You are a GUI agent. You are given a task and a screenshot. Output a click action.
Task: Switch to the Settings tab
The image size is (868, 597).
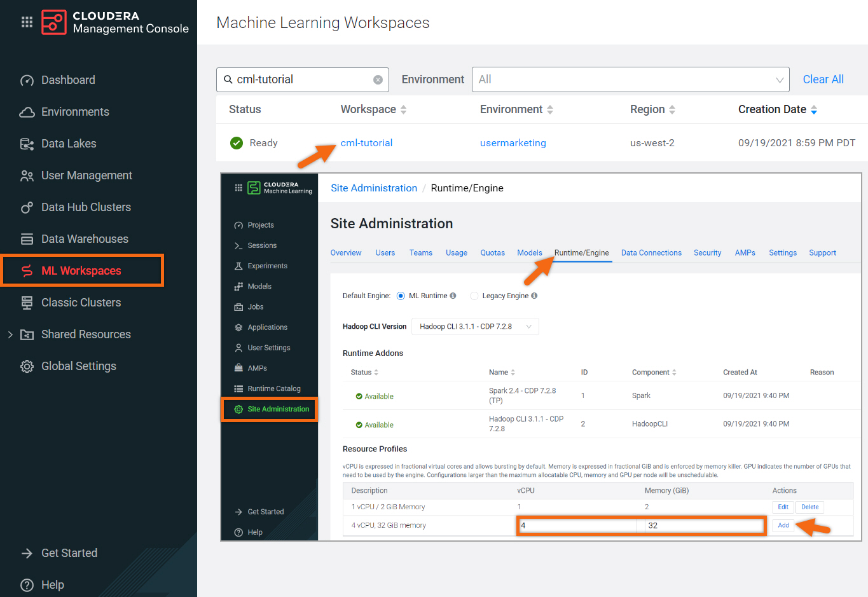(783, 253)
